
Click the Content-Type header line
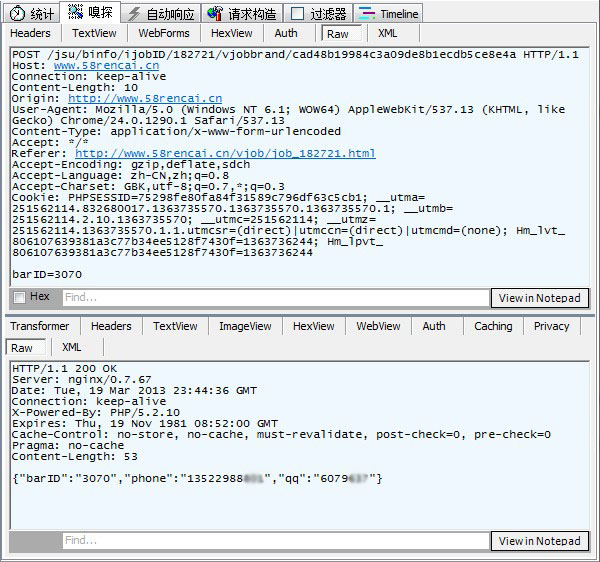(176, 132)
